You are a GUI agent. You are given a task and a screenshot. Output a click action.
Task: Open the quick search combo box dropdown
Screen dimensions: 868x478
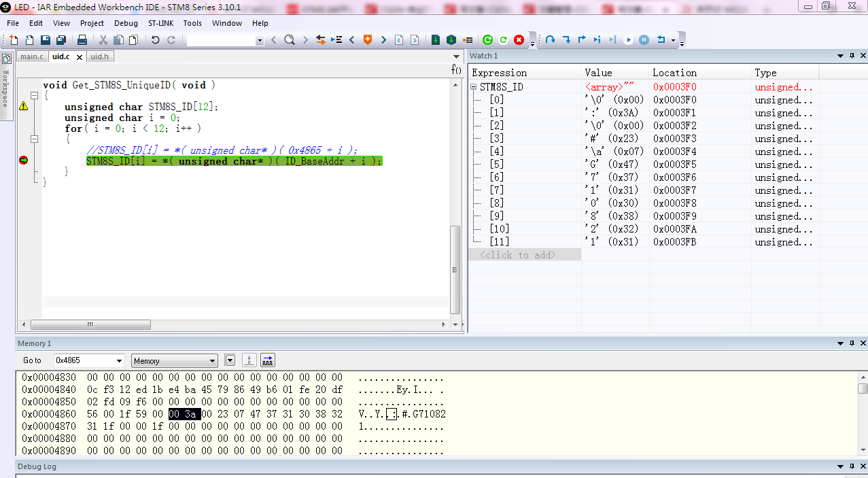click(260, 41)
